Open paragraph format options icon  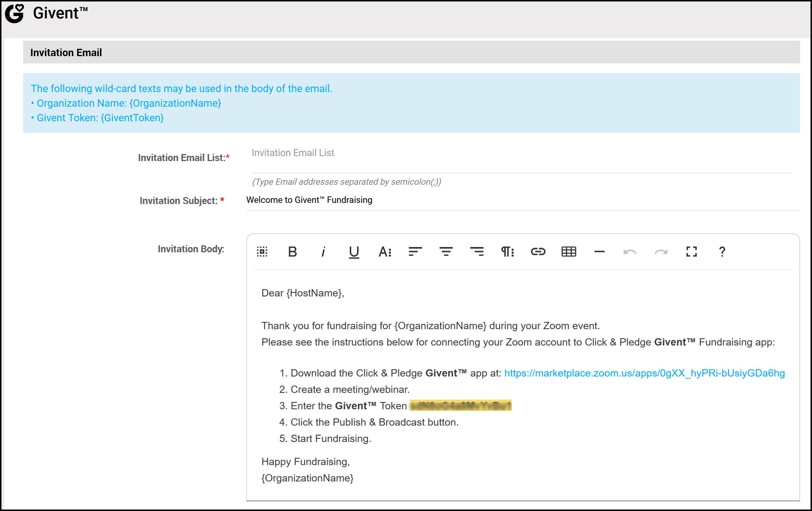tap(507, 252)
